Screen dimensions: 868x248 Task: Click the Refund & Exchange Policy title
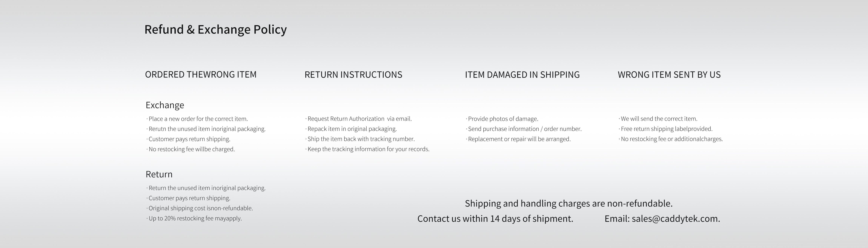tap(215, 30)
